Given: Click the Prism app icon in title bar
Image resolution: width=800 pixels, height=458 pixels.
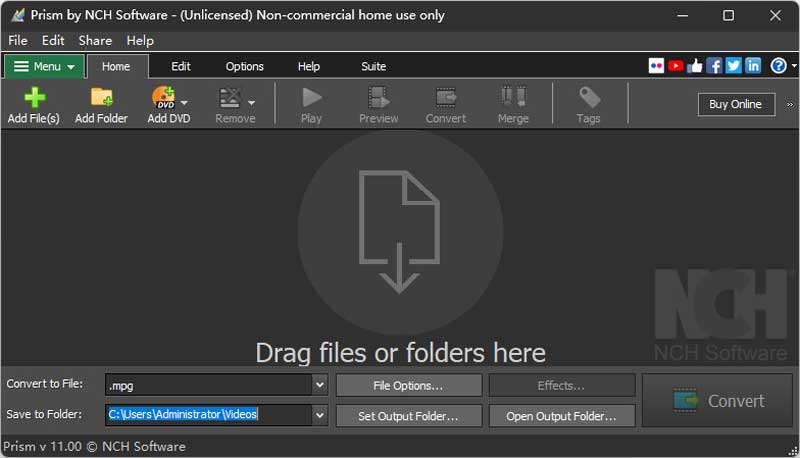Looking at the screenshot, I should click(x=17, y=15).
